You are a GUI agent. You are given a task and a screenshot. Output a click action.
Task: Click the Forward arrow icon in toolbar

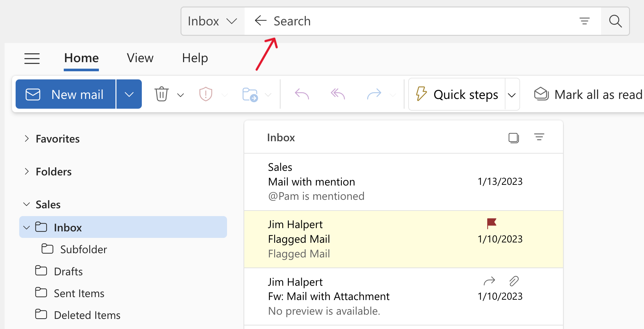click(x=374, y=94)
